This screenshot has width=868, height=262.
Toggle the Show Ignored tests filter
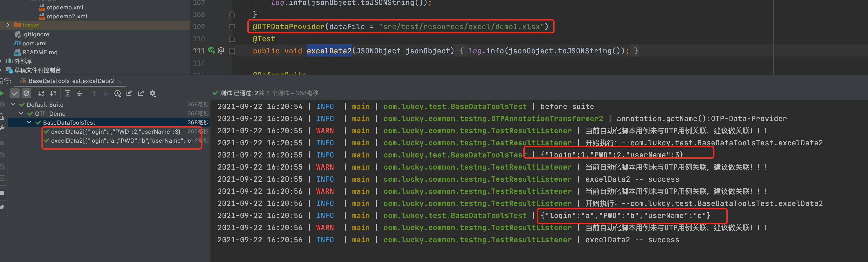tap(27, 93)
